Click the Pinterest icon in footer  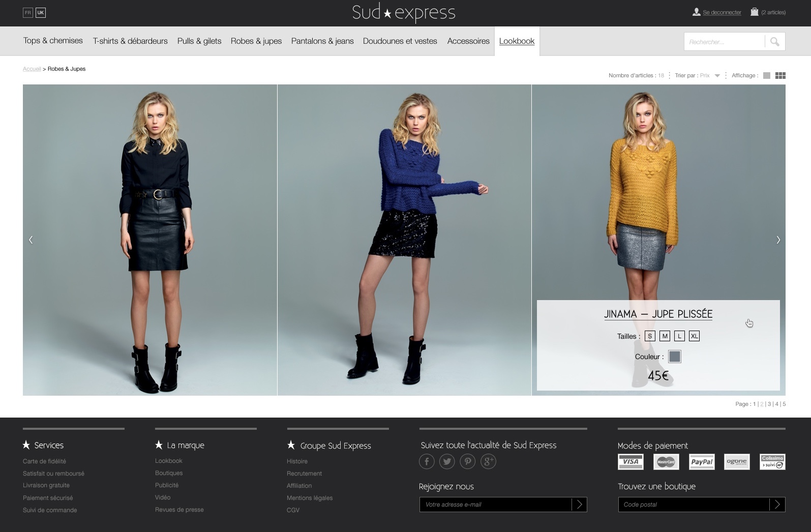coord(467,461)
